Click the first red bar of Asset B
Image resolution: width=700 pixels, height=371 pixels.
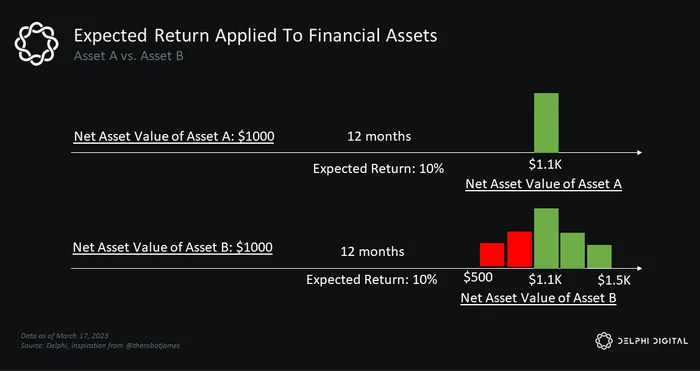492,255
